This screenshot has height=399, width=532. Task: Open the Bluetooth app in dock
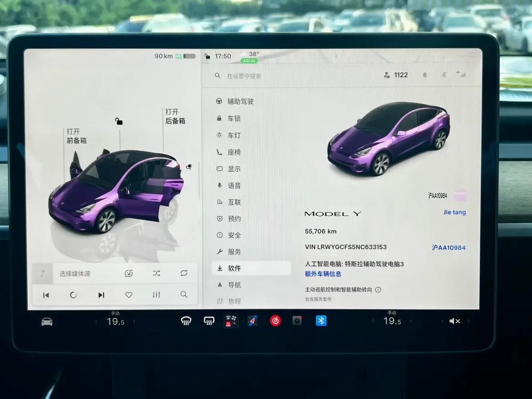coord(321,320)
